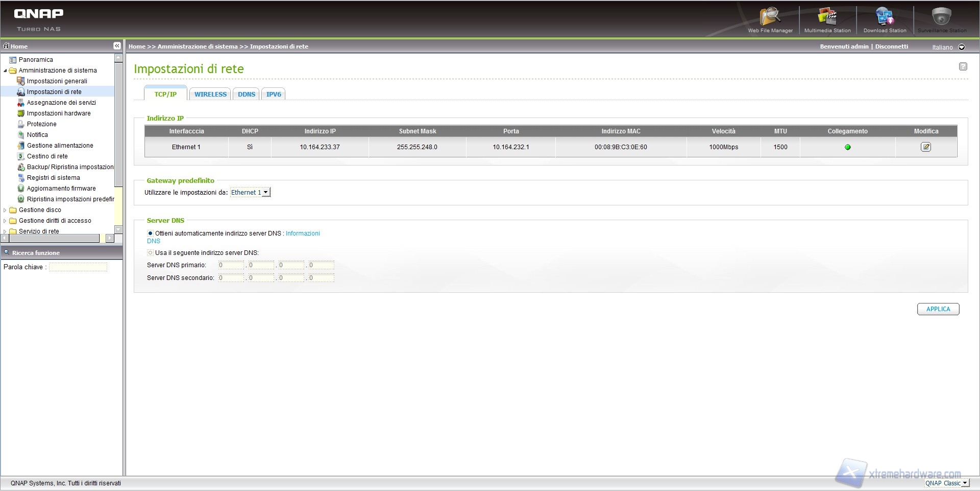Open the Ethernet 1 gateway dropdown
The image size is (980, 491).
click(250, 193)
